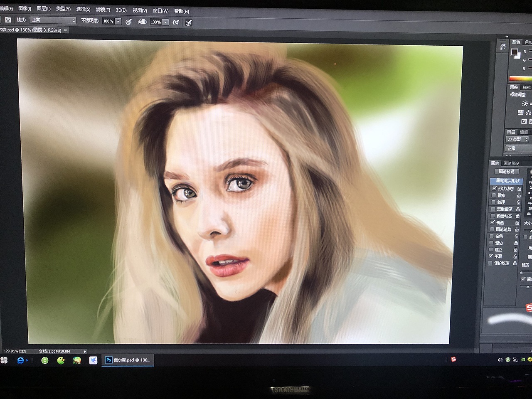Click lock icon beside 平滑
532x399 pixels.
[515, 256]
